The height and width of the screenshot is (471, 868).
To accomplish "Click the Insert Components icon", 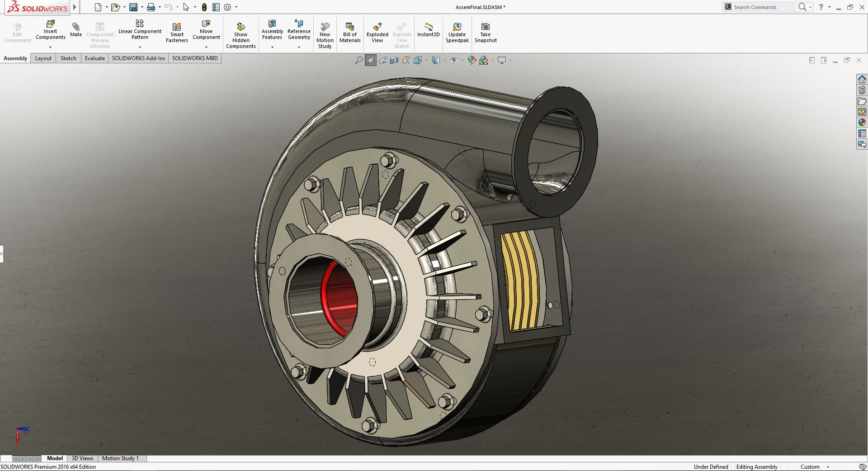I will 51,24.
